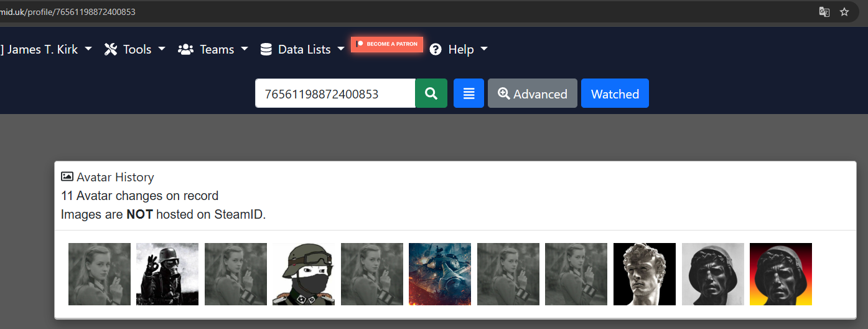The height and width of the screenshot is (329, 868).
Task: Open the white marble bust avatar thumbnail
Action: 644,274
